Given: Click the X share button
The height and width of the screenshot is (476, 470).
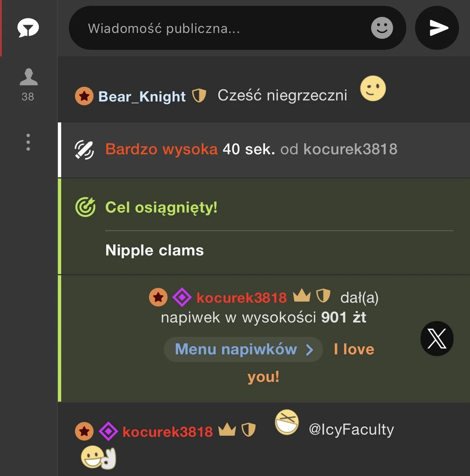Looking at the screenshot, I should [437, 338].
